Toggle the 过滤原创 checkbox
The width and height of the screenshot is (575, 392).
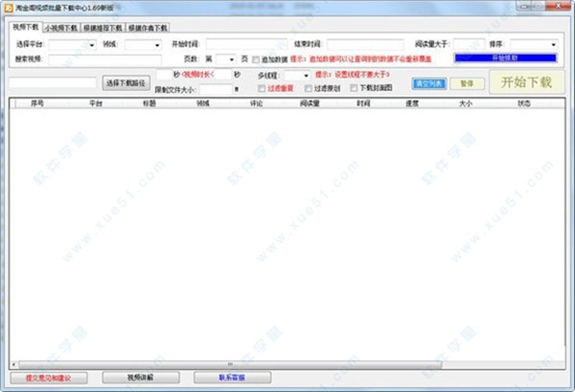[x=309, y=88]
